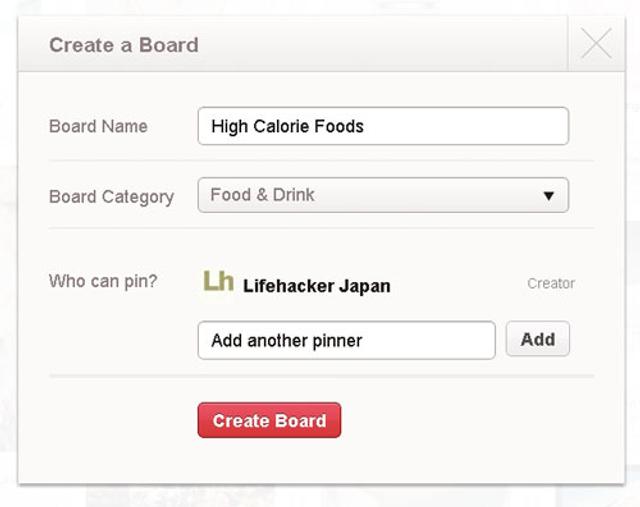Click the red Create Board button
The image size is (640, 507).
269,421
